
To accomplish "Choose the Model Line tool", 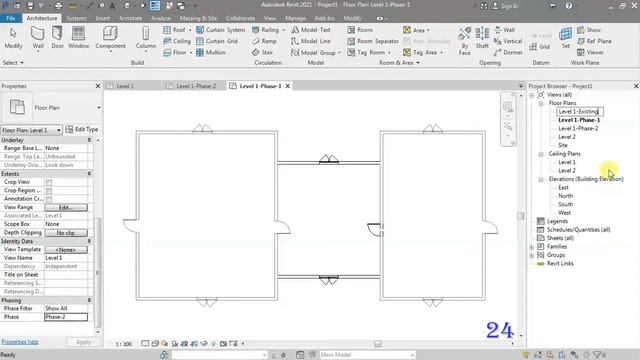I will [x=311, y=41].
